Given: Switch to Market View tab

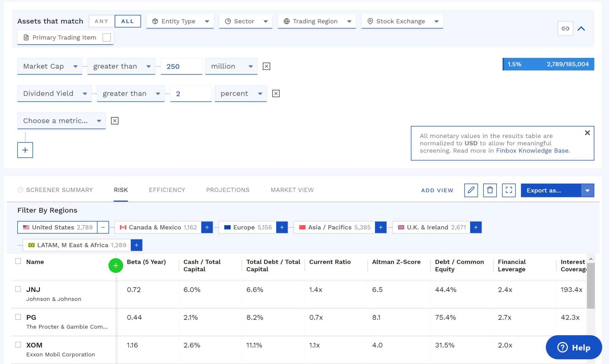Looking at the screenshot, I should [x=292, y=190].
